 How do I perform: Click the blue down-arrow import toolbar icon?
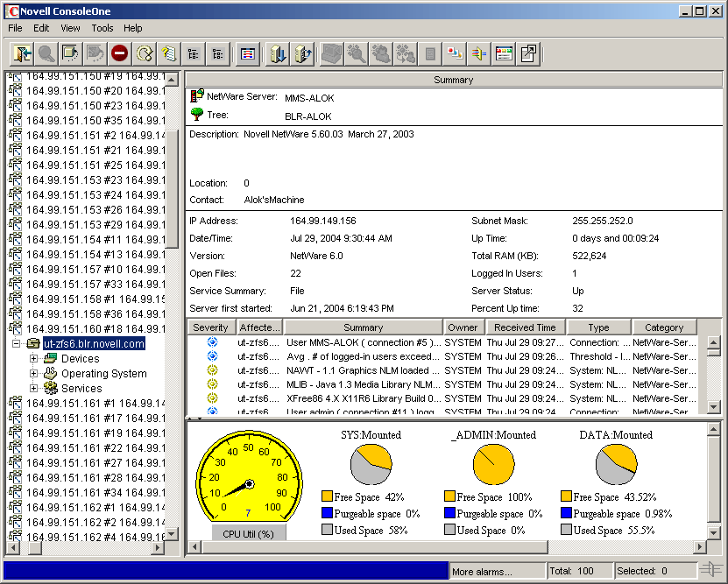pyautogui.click(x=276, y=53)
